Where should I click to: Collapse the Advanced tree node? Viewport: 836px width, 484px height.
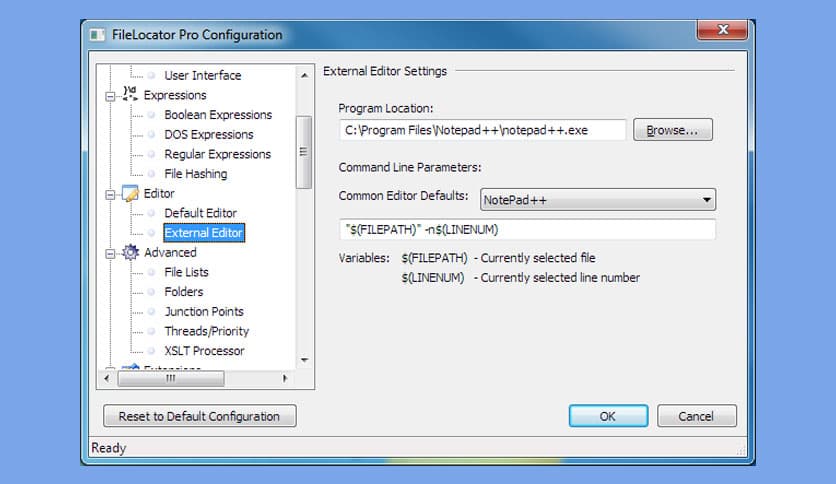tap(110, 254)
